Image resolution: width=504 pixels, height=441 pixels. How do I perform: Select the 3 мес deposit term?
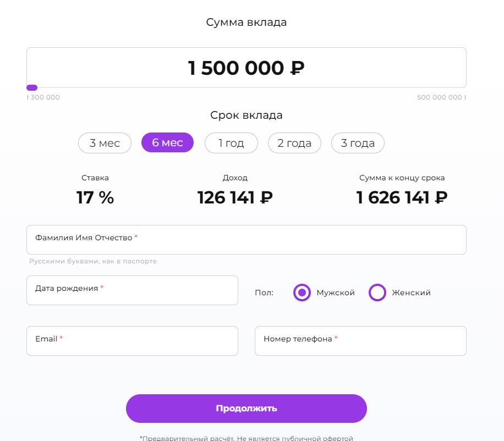(x=105, y=143)
